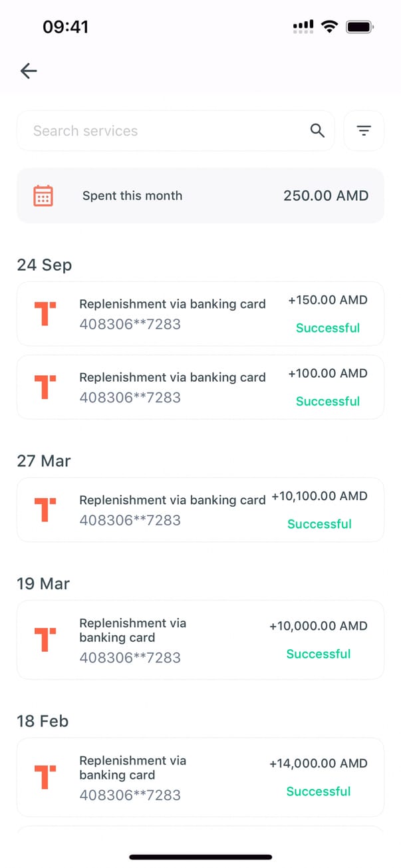
Task: Open the +10,000.00 AMD transaction details
Action: coord(200,640)
